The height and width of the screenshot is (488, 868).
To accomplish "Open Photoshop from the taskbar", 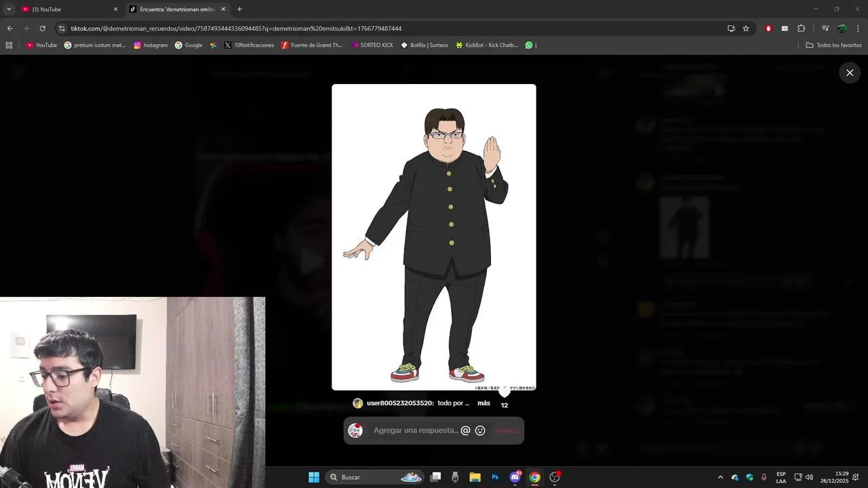I will (x=495, y=477).
